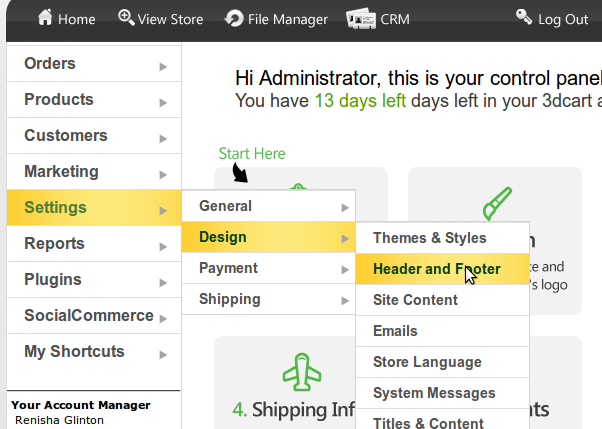Select Themes & Styles menu item
Viewport: 602px width, 429px height.
coord(429,238)
